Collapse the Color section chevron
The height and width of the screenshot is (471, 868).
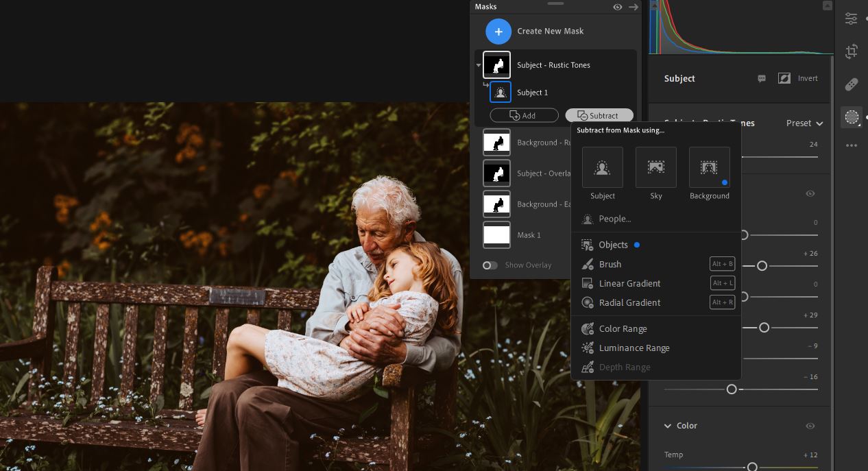668,426
